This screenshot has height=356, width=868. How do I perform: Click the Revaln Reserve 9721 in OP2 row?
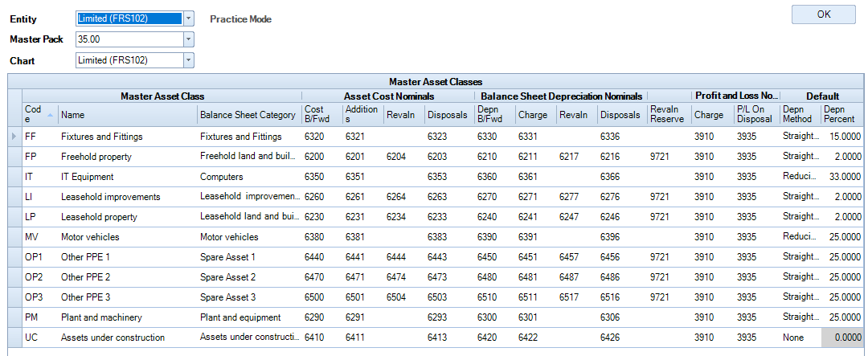pos(669,276)
